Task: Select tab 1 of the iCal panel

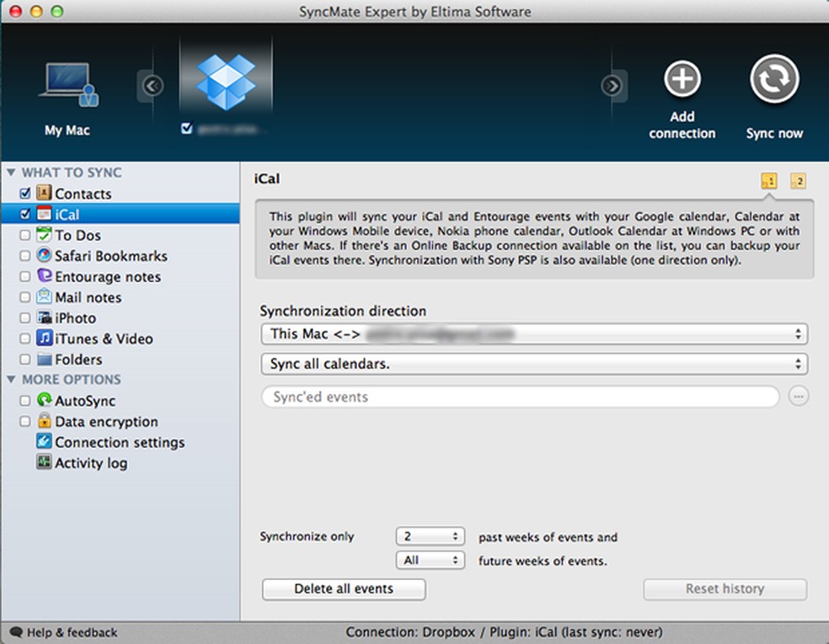Action: (769, 181)
